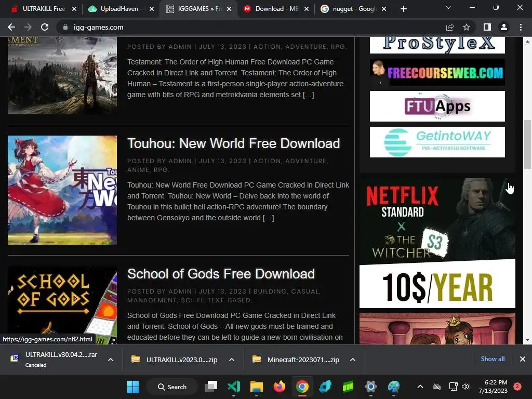The image size is (532, 399).
Task: Close the nugget - Google tab
Action: pos(384,9)
